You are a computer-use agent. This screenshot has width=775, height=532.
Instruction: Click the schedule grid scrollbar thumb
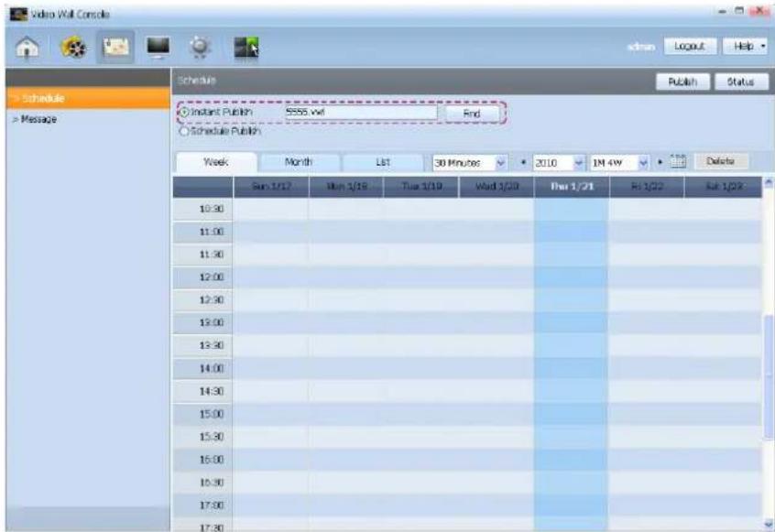point(768,376)
